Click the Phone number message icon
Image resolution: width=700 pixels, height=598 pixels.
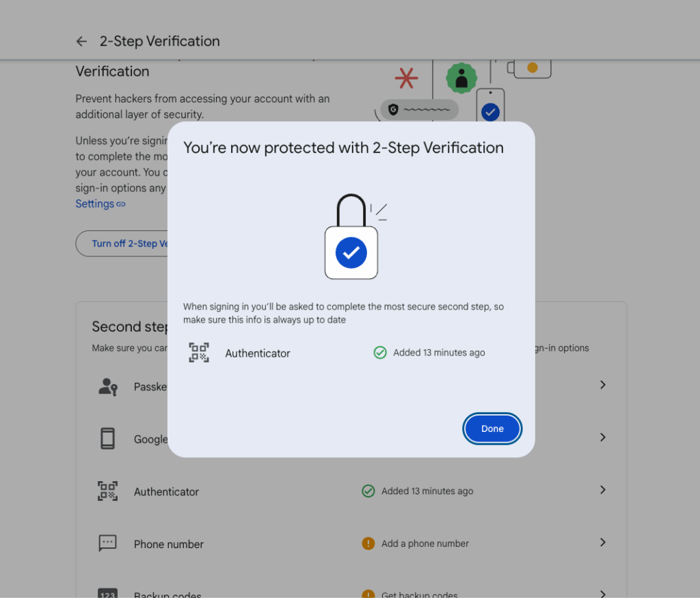107,543
